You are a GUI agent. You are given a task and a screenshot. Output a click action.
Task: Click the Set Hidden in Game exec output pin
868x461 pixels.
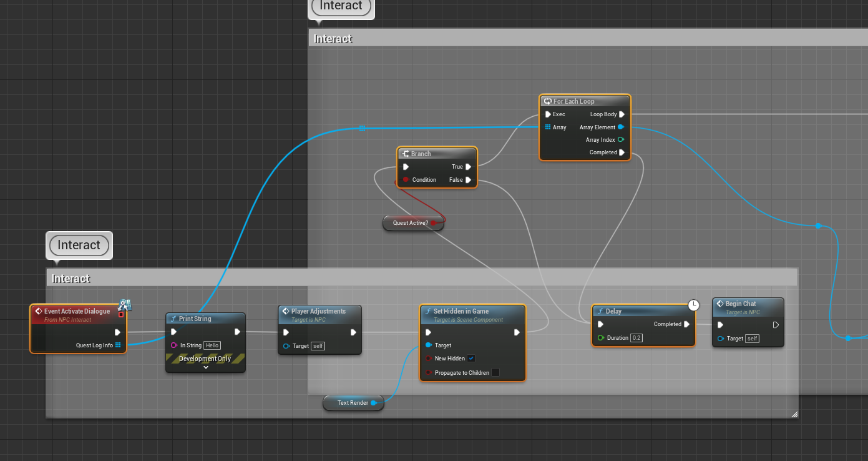pos(517,332)
